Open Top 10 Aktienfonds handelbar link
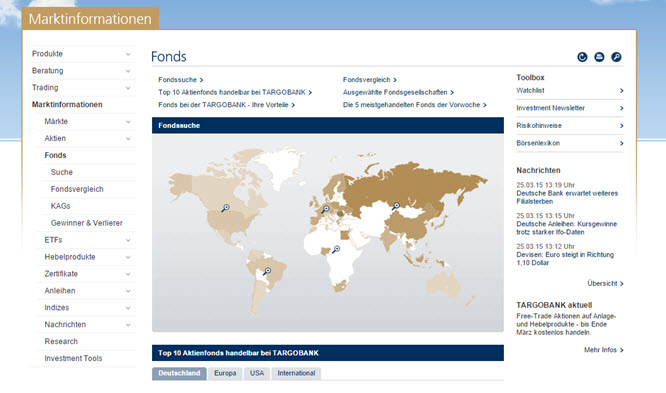The width and height of the screenshot is (666, 393). tap(235, 92)
